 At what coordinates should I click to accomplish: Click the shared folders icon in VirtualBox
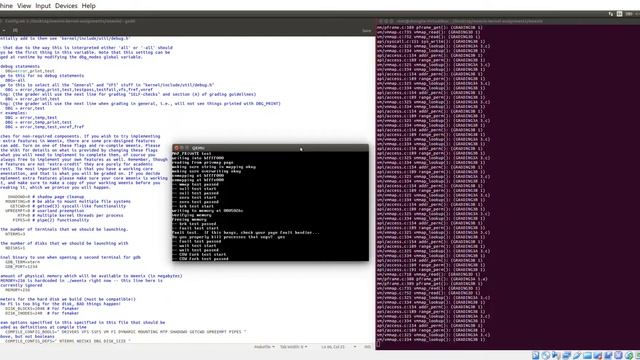point(587,356)
